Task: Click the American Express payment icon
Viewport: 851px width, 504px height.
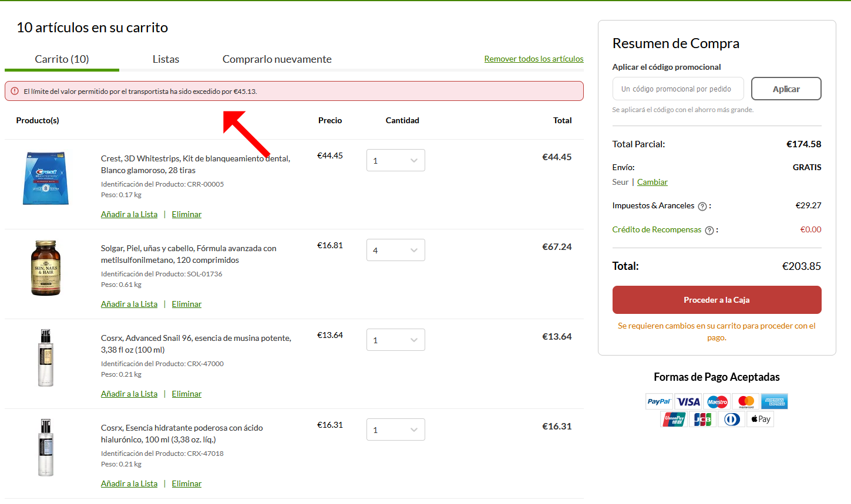Action: coord(775,402)
